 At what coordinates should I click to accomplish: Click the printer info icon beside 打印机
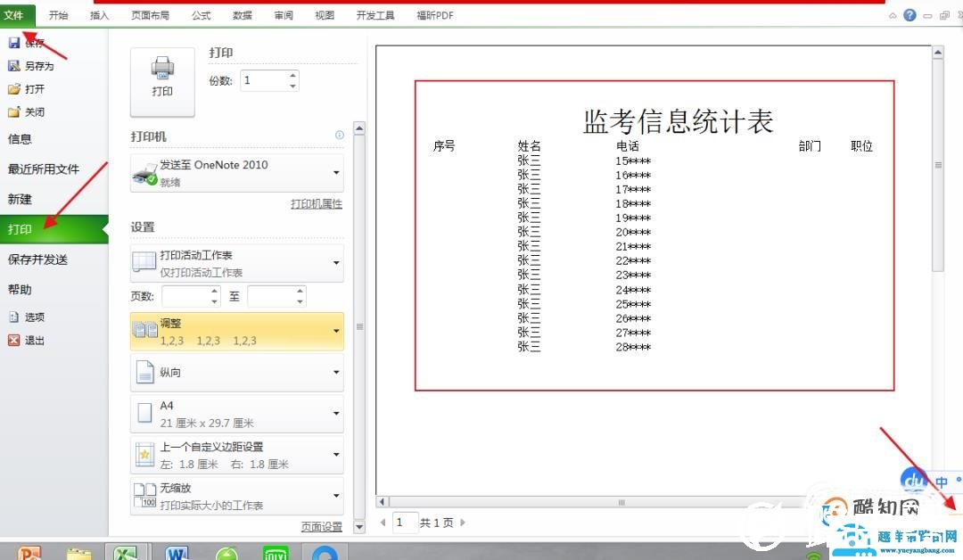[340, 135]
